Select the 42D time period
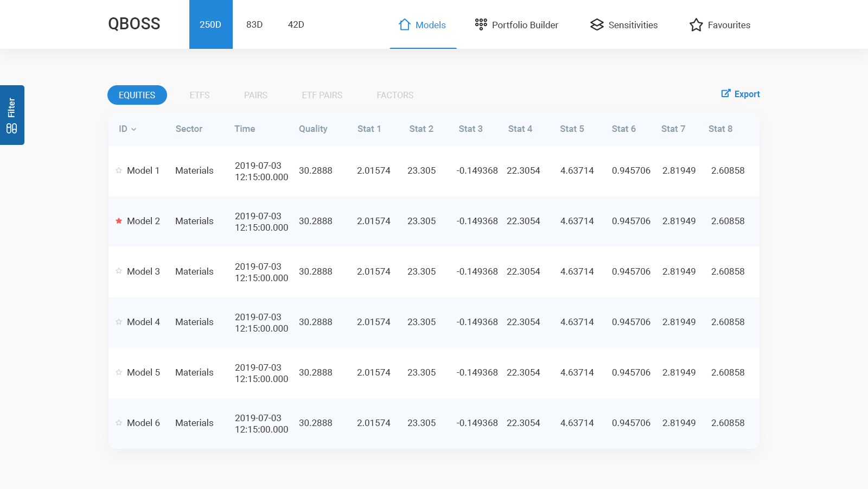This screenshot has width=868, height=489. [296, 24]
